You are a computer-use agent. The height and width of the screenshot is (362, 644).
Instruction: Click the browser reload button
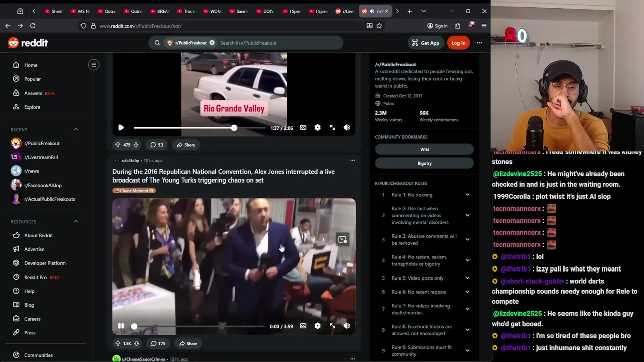33,26
